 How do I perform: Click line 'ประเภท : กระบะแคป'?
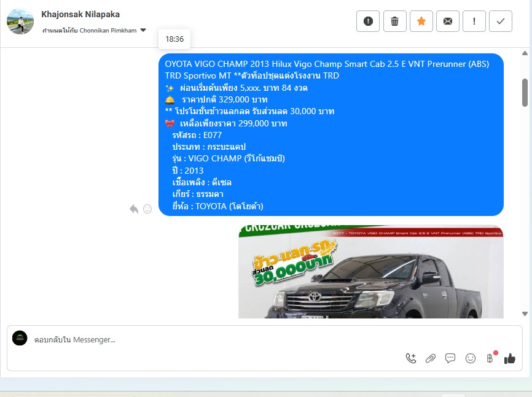(209, 147)
